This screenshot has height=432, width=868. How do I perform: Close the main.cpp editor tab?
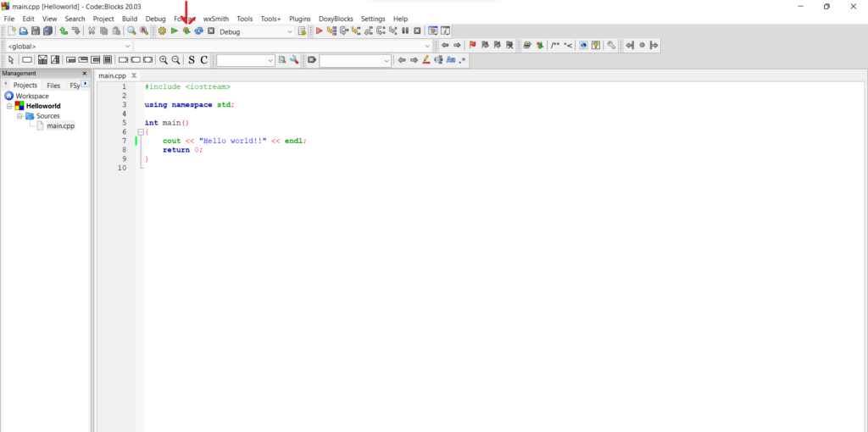tap(134, 75)
